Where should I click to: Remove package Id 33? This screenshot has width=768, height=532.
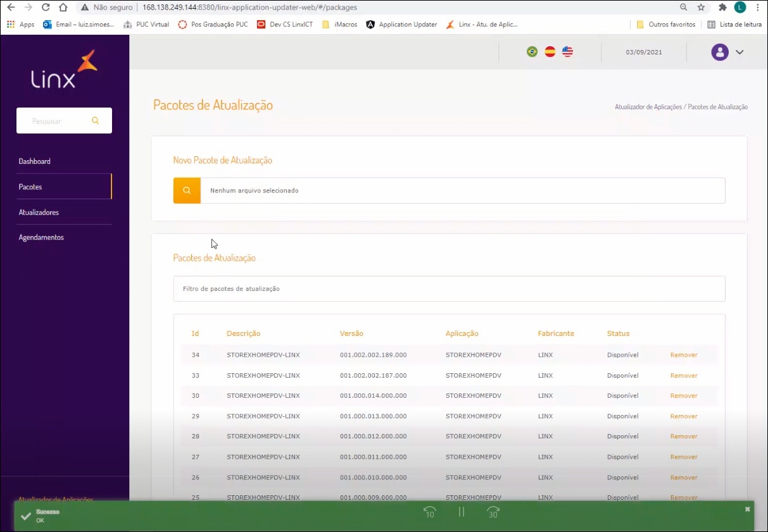684,375
